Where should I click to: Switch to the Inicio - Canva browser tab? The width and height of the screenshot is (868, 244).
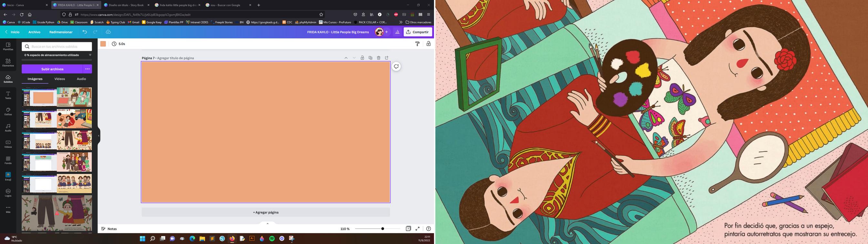25,5
